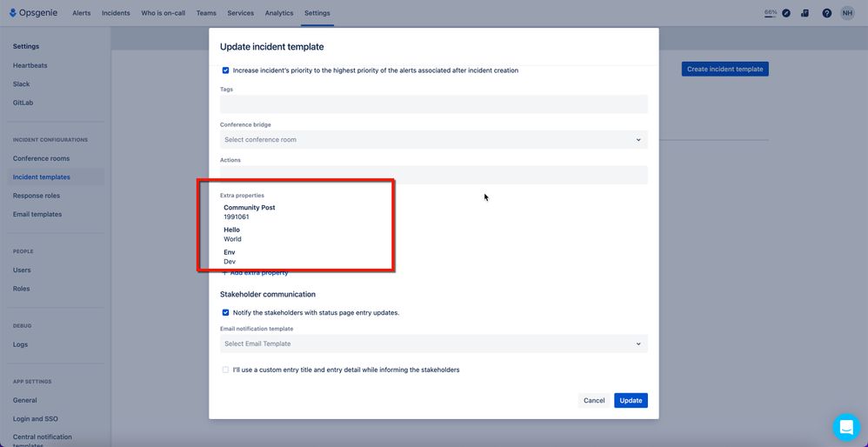This screenshot has height=447, width=868.
Task: Click Create incident template button
Action: tap(725, 70)
